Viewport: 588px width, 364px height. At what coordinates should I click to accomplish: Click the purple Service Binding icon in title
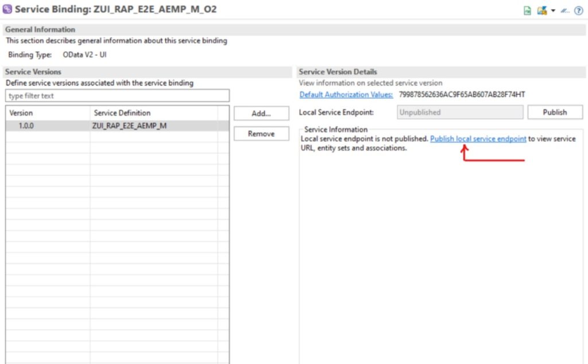[7, 9]
